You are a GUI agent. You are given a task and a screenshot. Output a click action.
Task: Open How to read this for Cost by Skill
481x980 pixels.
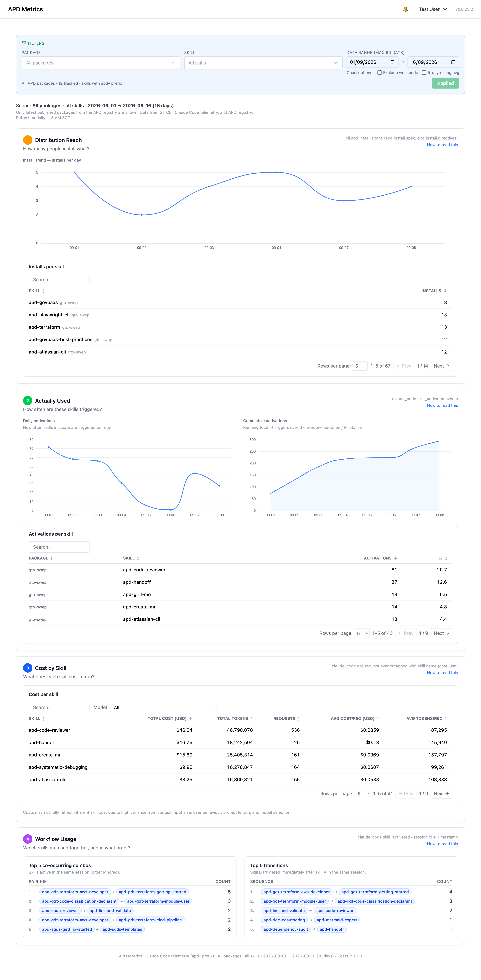pyautogui.click(x=442, y=673)
